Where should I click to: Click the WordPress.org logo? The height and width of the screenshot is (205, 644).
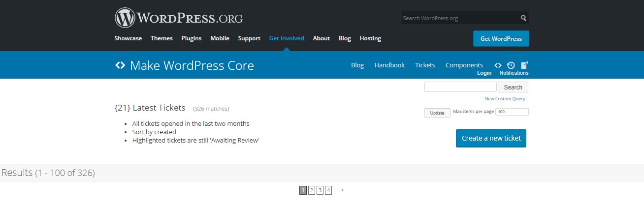pyautogui.click(x=179, y=18)
